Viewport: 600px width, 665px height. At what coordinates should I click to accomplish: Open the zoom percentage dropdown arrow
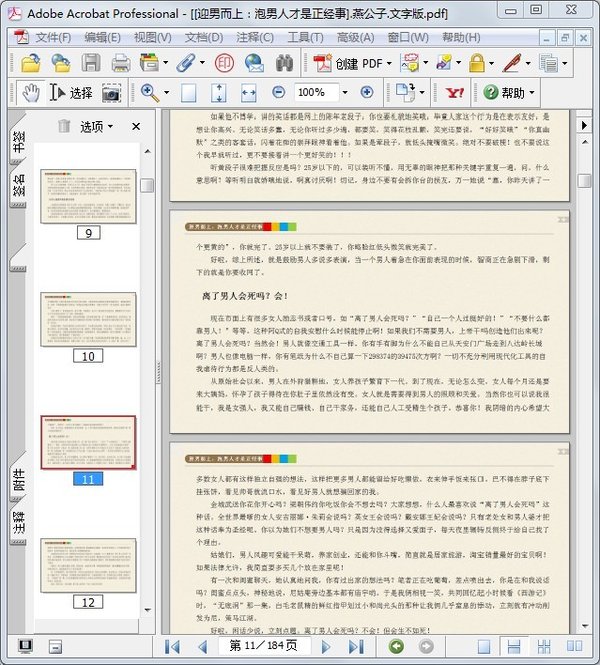[345, 92]
